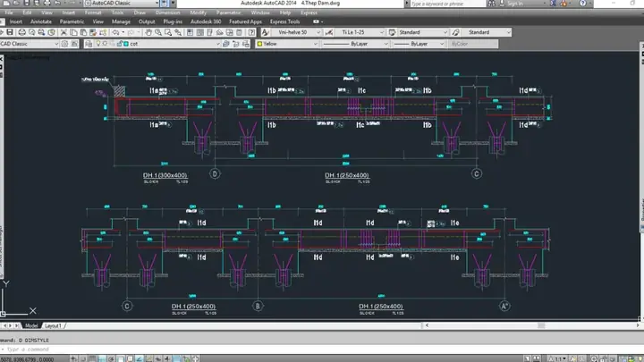
Task: Click the Copy icon in the toolbar
Action: [x=73, y=32]
